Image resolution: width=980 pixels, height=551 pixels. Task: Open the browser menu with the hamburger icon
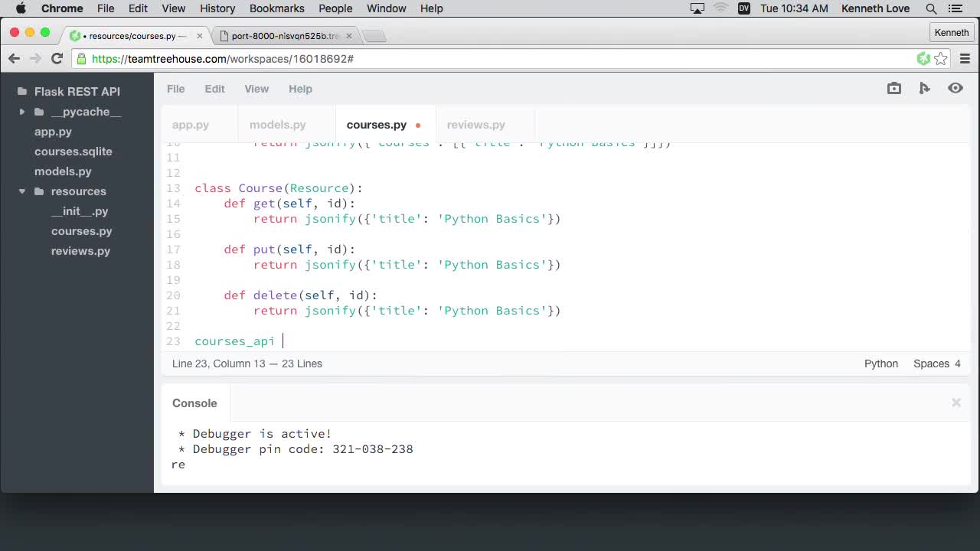click(x=965, y=58)
